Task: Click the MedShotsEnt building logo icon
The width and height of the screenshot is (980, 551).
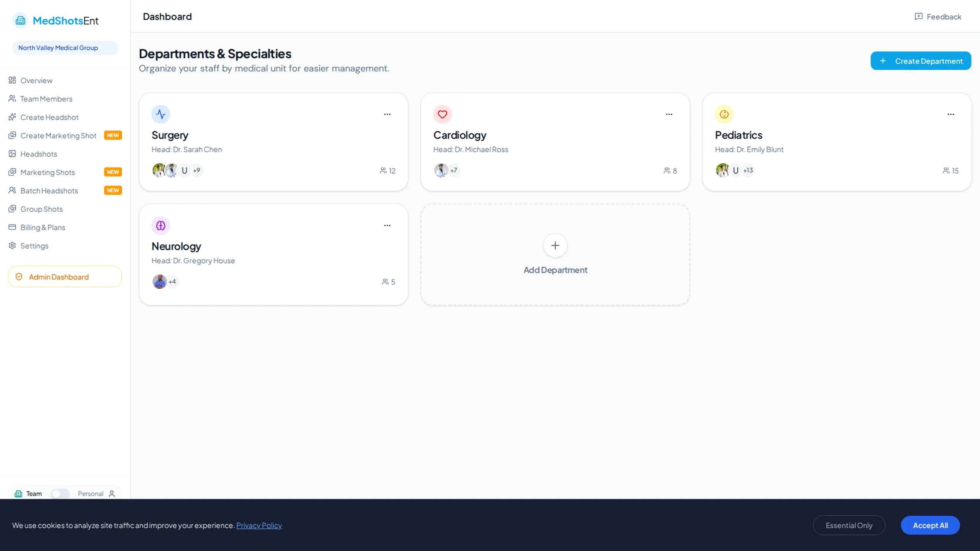Action: pyautogui.click(x=20, y=21)
